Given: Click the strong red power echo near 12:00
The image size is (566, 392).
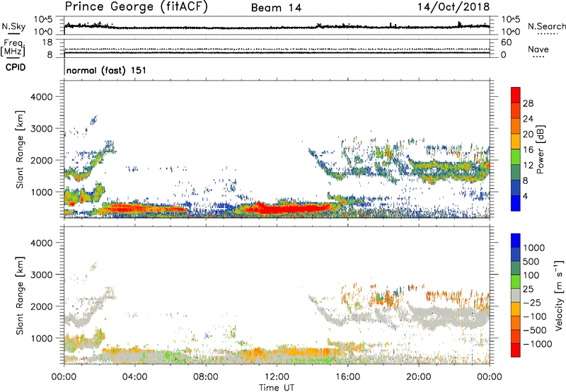Looking at the screenshot, I should (x=289, y=208).
